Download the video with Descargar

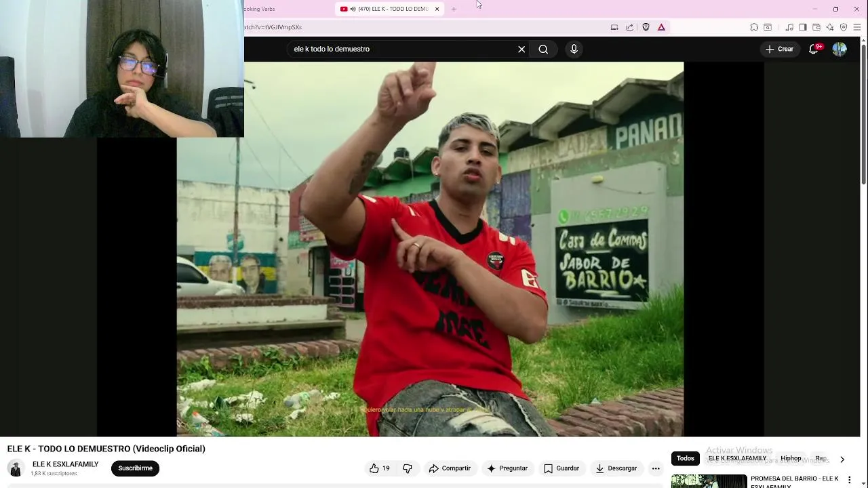click(616, 468)
